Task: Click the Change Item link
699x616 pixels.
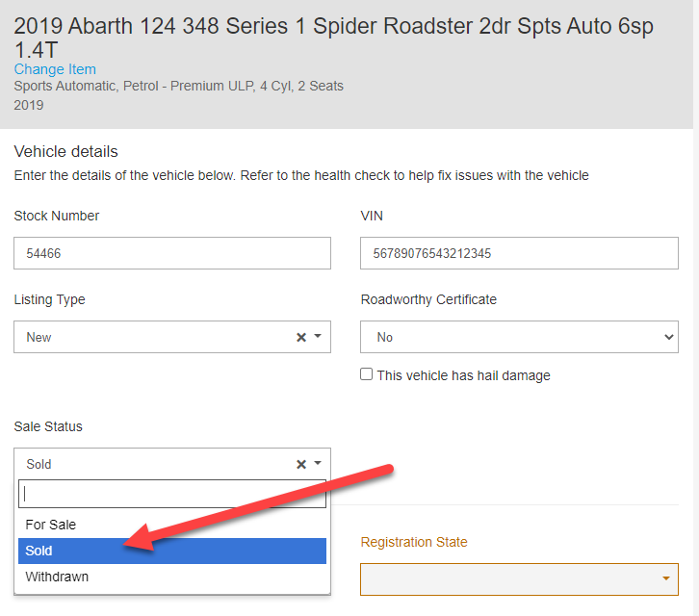Action: tap(55, 69)
